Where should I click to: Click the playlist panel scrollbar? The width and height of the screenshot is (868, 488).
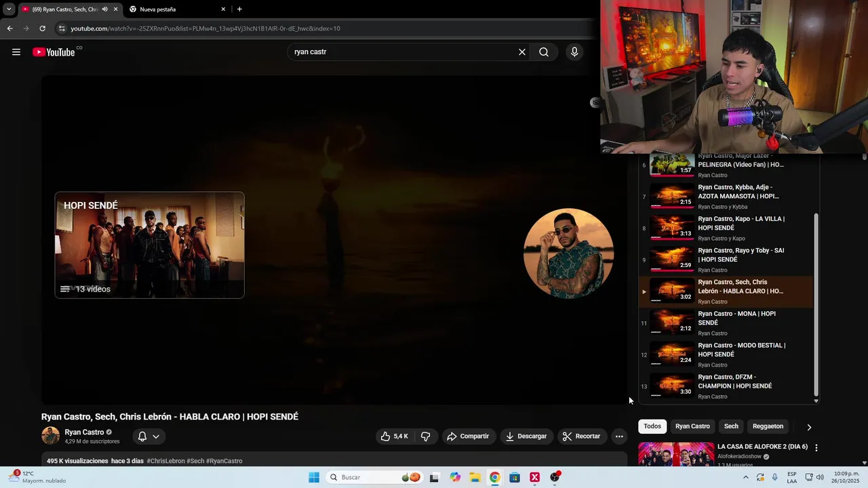point(816,304)
